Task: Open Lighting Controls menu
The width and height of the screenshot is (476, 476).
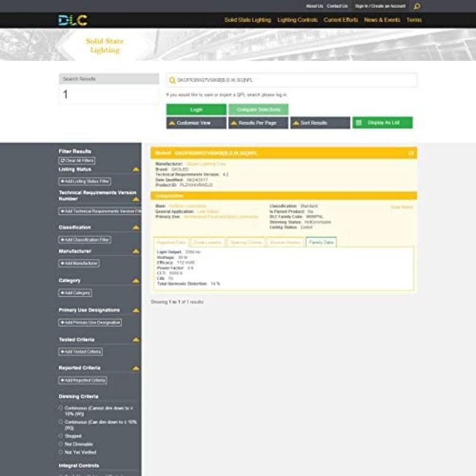Action: 297,20
